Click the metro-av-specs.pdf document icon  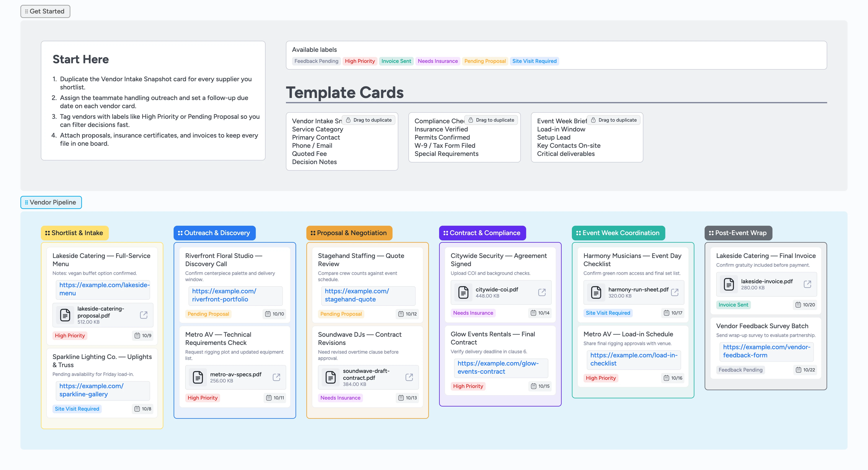tap(198, 377)
